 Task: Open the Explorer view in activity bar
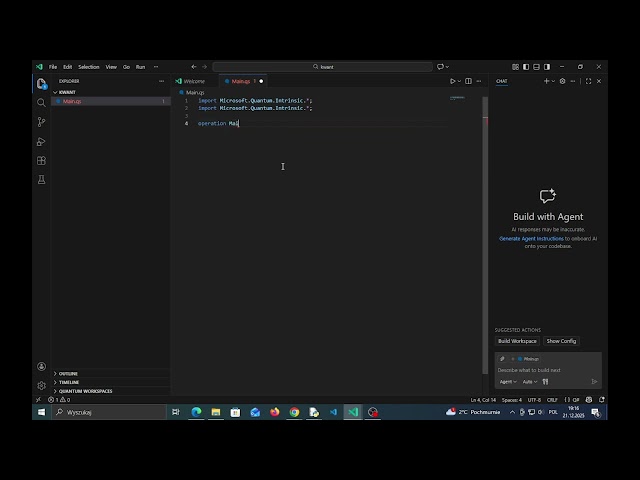(x=41, y=84)
